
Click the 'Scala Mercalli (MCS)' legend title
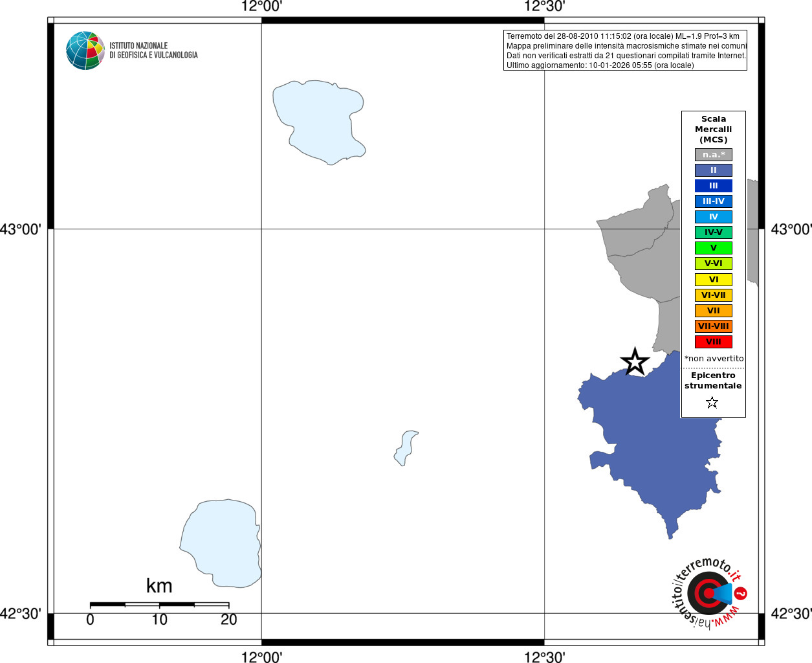point(714,129)
